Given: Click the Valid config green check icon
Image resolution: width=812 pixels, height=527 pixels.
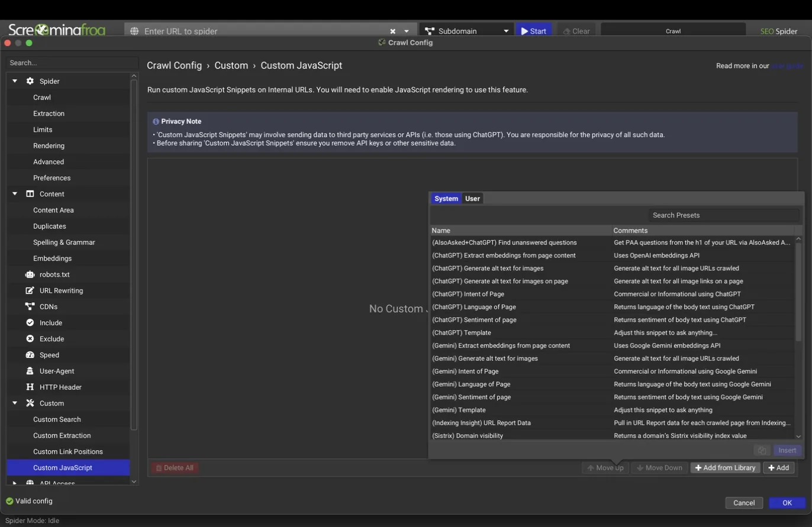Looking at the screenshot, I should (x=9, y=501).
